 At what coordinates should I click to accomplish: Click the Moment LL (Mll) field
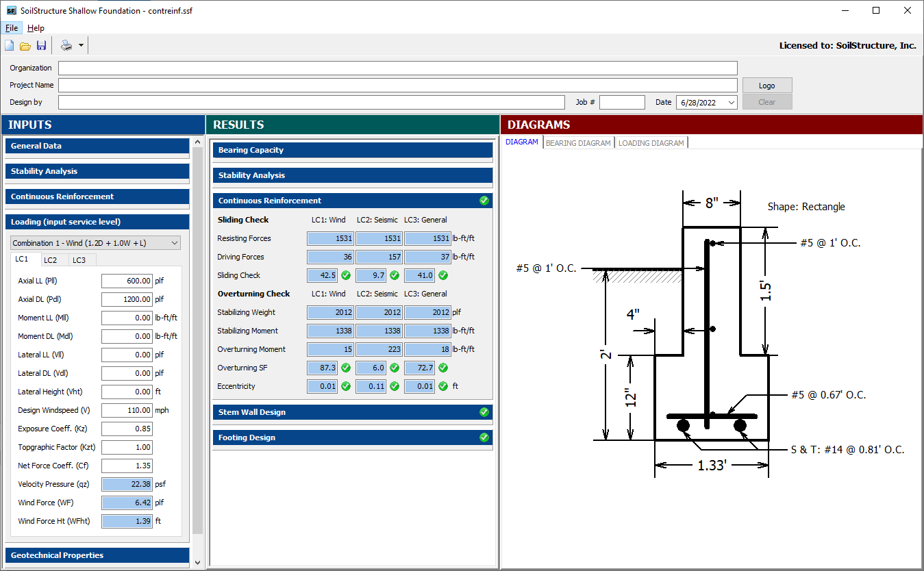point(127,318)
